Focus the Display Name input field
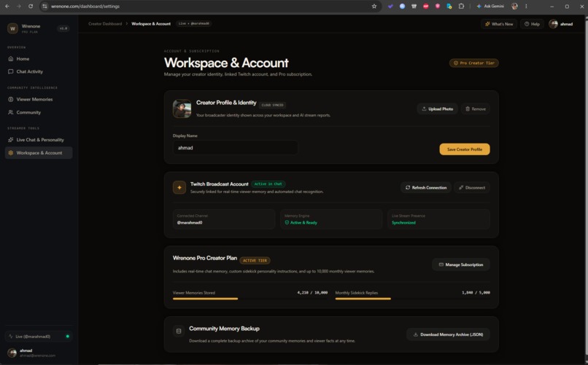 coord(235,147)
